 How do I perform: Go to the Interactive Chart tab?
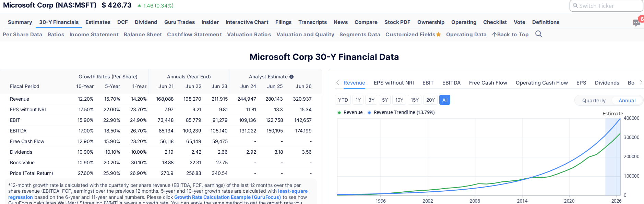coord(247,22)
